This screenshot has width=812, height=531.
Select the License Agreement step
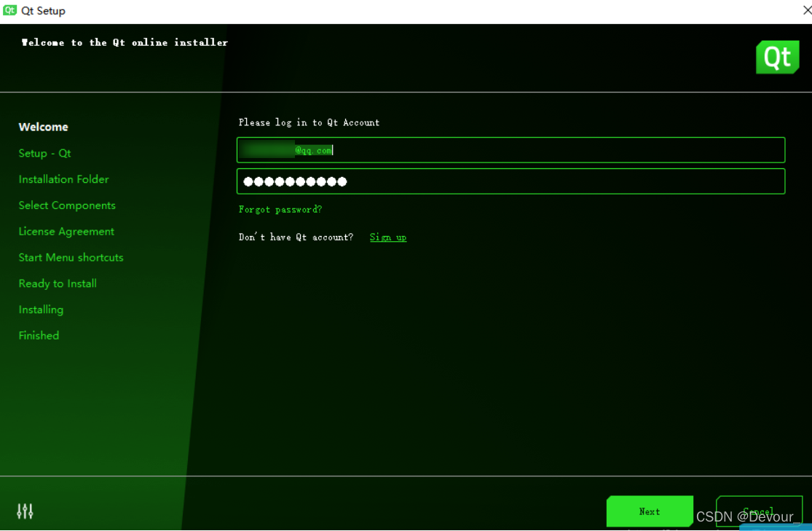[66, 232]
